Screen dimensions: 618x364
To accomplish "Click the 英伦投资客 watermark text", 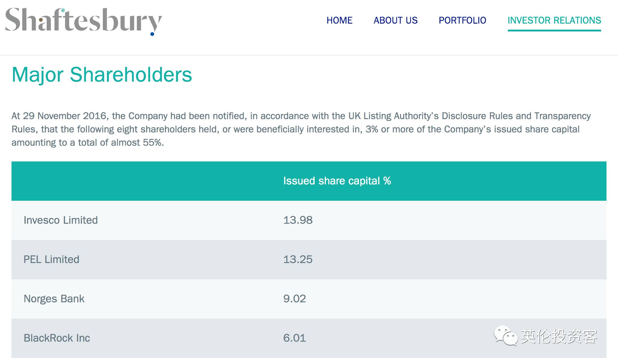I will (x=559, y=336).
